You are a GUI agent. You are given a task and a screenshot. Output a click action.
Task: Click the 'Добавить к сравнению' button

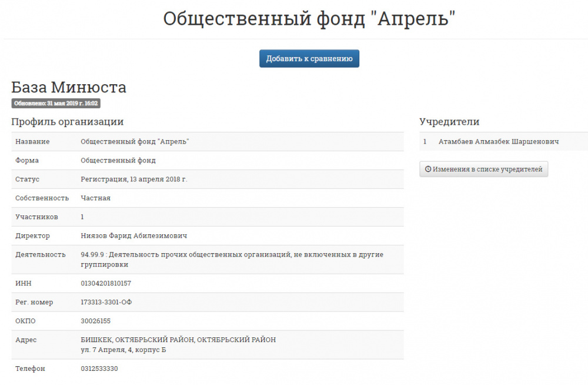[309, 59]
